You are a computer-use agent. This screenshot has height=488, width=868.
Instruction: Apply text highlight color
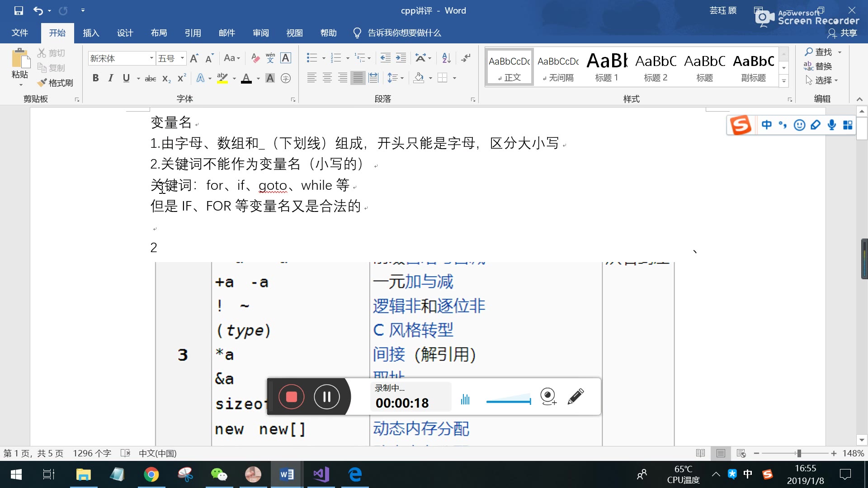[x=222, y=78]
